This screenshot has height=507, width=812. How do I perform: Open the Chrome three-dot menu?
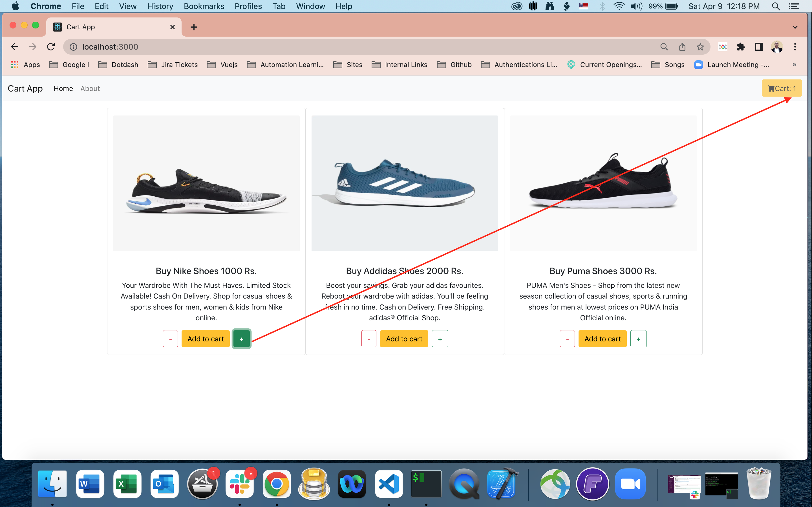pos(795,47)
